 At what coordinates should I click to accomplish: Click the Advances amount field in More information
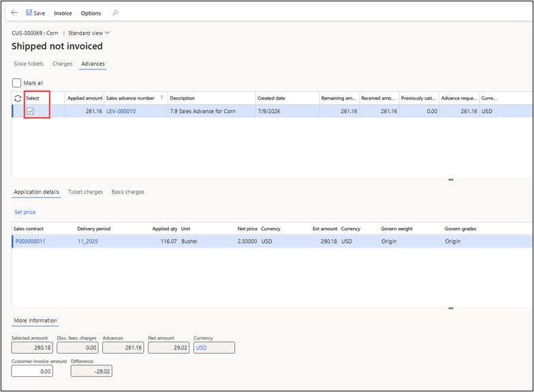(123, 348)
